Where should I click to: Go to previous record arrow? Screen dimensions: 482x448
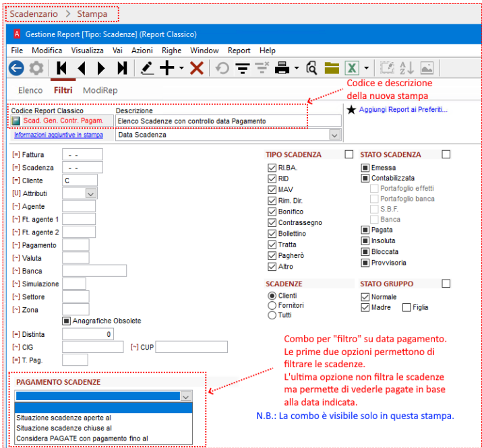point(82,68)
